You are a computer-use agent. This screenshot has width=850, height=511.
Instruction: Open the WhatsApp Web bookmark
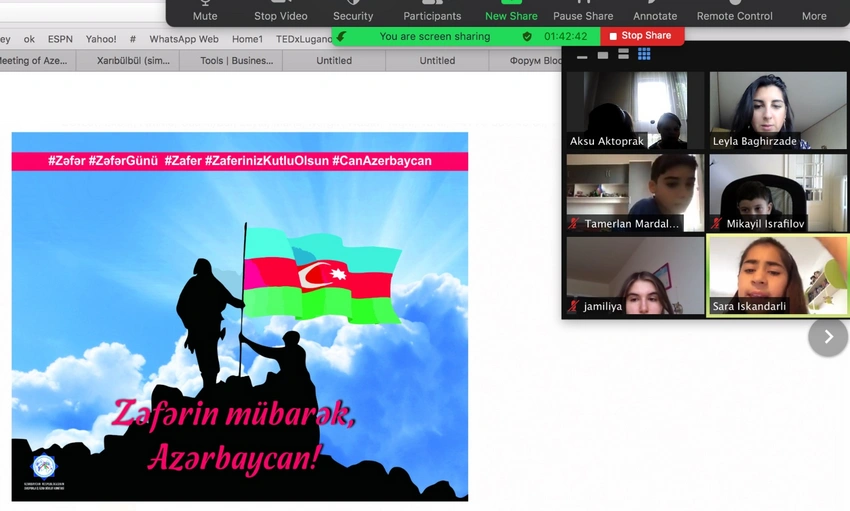click(x=184, y=39)
